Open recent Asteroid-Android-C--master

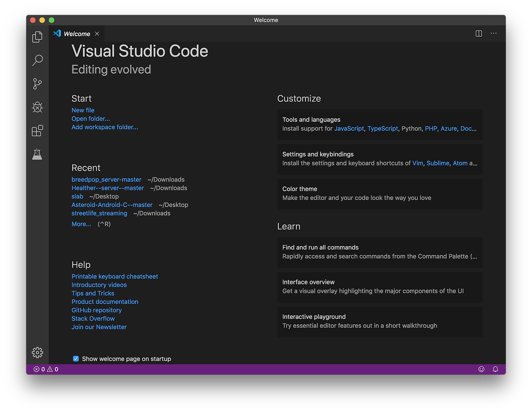coord(112,205)
